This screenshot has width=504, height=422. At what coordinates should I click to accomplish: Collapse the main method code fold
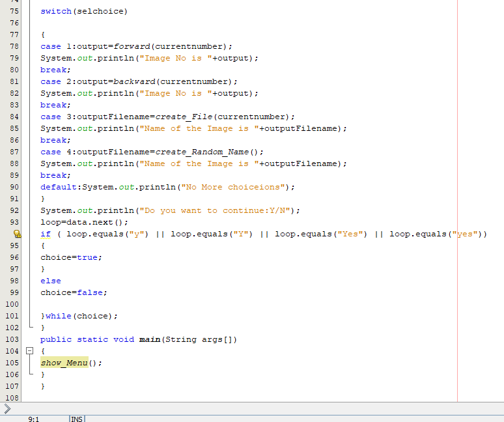click(29, 350)
